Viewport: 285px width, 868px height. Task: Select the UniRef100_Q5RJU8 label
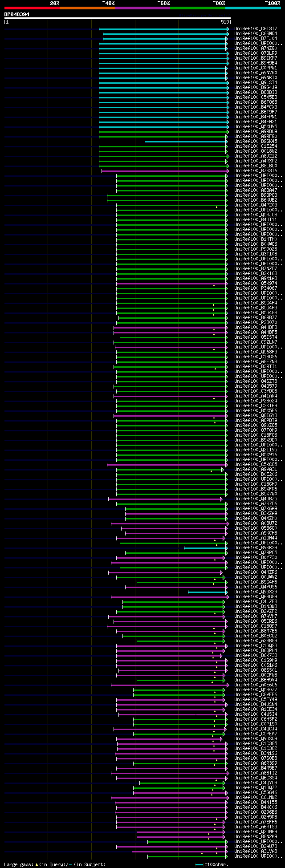click(x=256, y=215)
